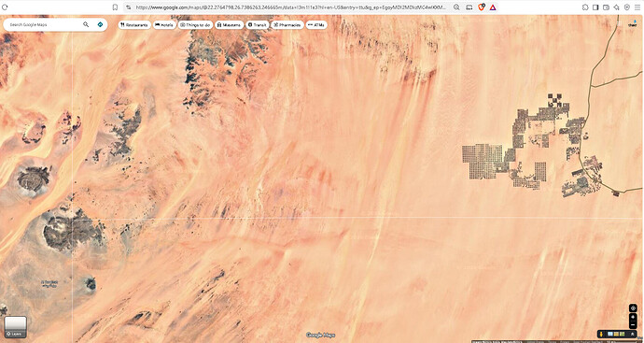Image resolution: width=644 pixels, height=343 pixels.
Task: Open site settings icon beside the URL
Action: point(129,7)
